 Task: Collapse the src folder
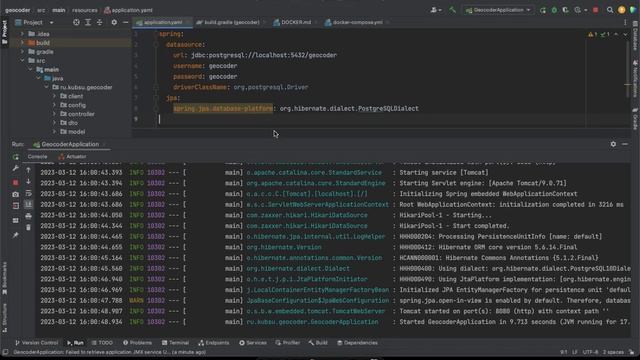click(22, 60)
